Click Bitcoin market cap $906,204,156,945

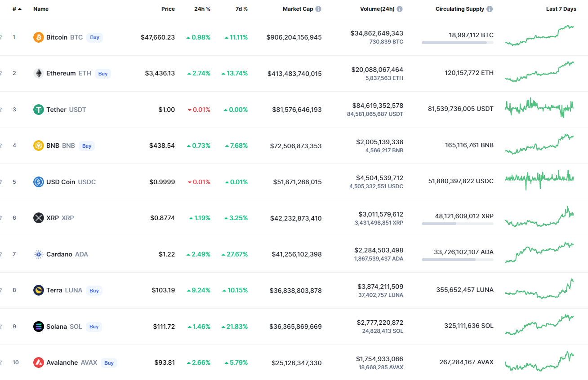294,37
